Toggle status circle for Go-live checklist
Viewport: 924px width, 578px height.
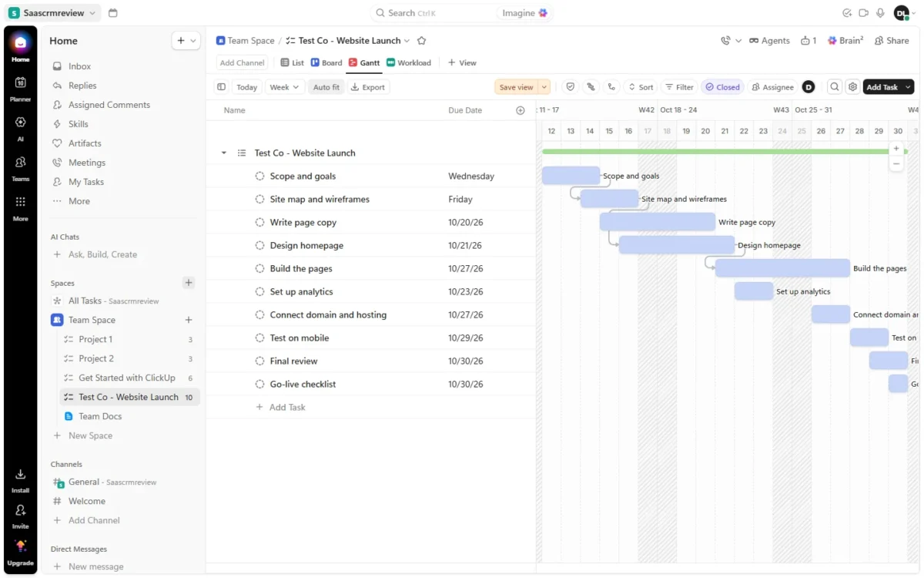coord(260,384)
